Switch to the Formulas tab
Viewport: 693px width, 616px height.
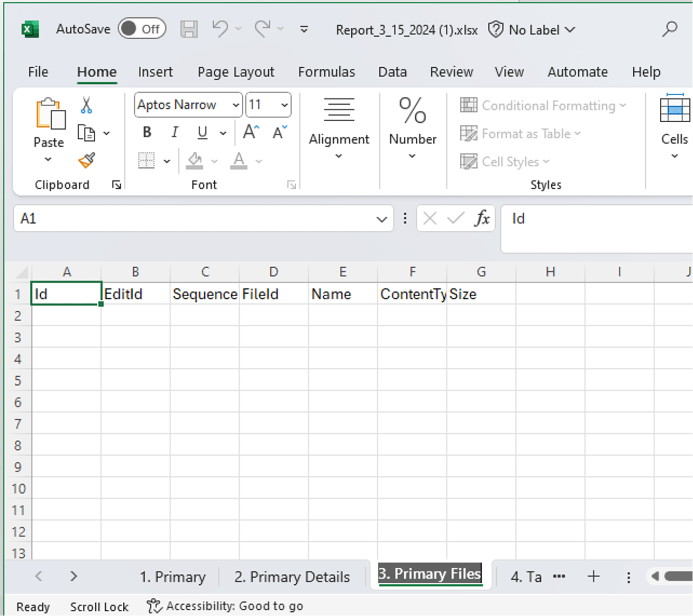pos(327,72)
